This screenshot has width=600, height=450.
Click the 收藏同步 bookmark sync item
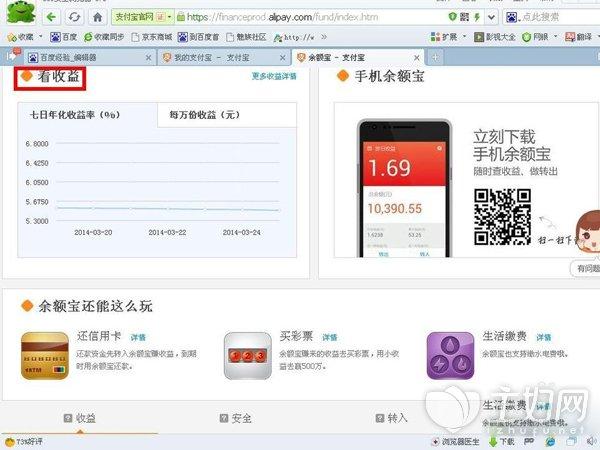104,37
